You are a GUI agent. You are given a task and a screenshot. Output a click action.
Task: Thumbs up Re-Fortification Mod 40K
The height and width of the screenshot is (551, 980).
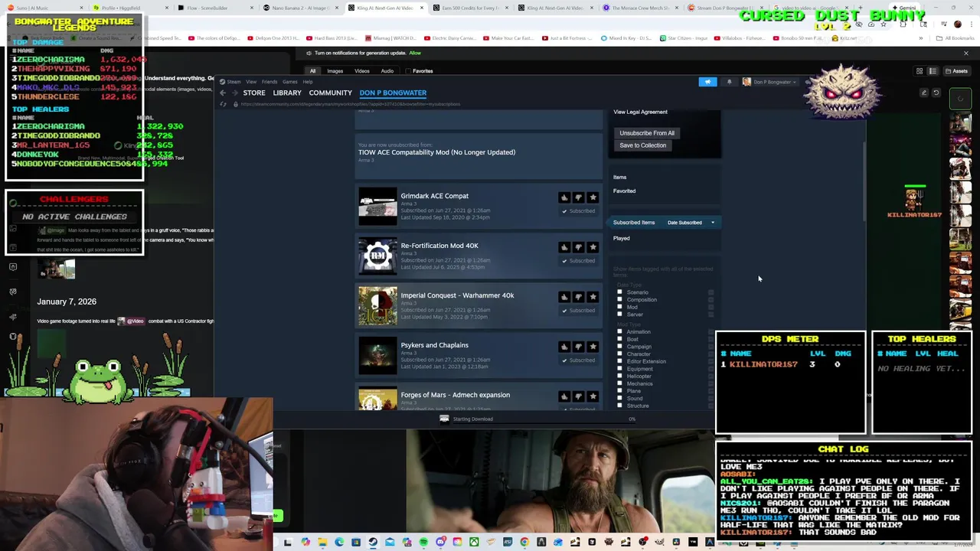[564, 247]
